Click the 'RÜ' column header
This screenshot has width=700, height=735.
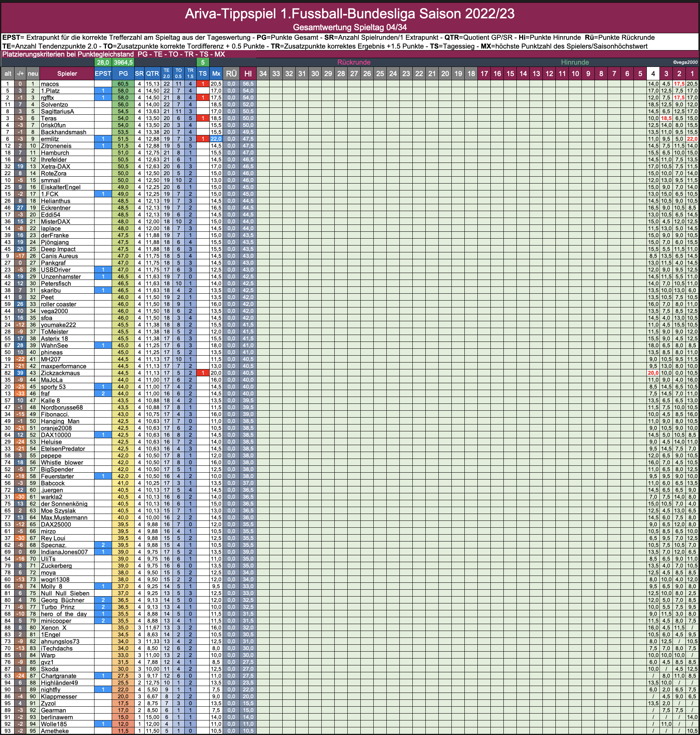click(x=231, y=73)
